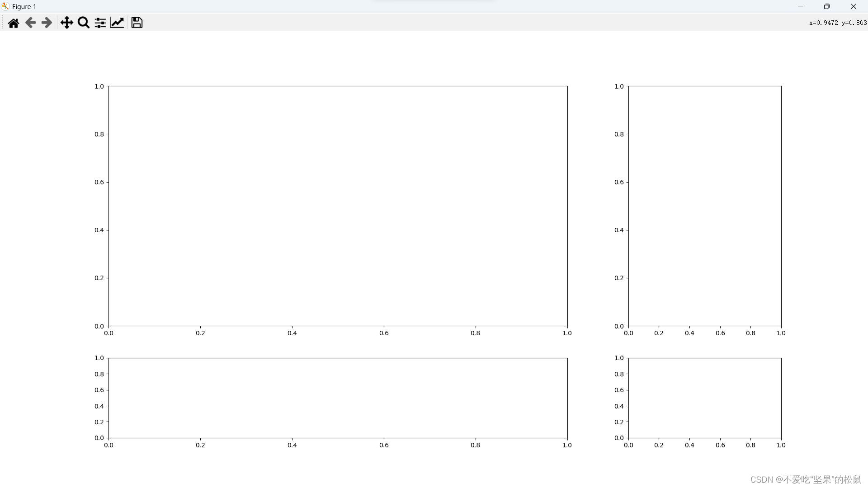
Task: Click inside the bottom-right small subplot
Action: pos(704,398)
